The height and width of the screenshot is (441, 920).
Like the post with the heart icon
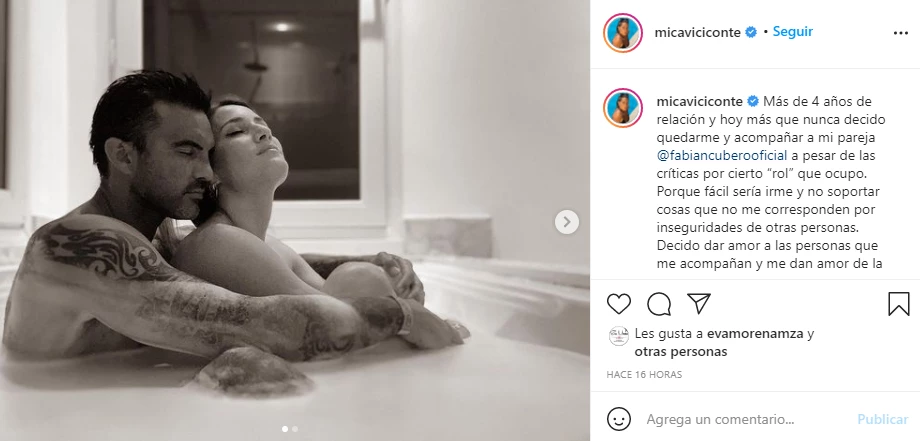[618, 304]
